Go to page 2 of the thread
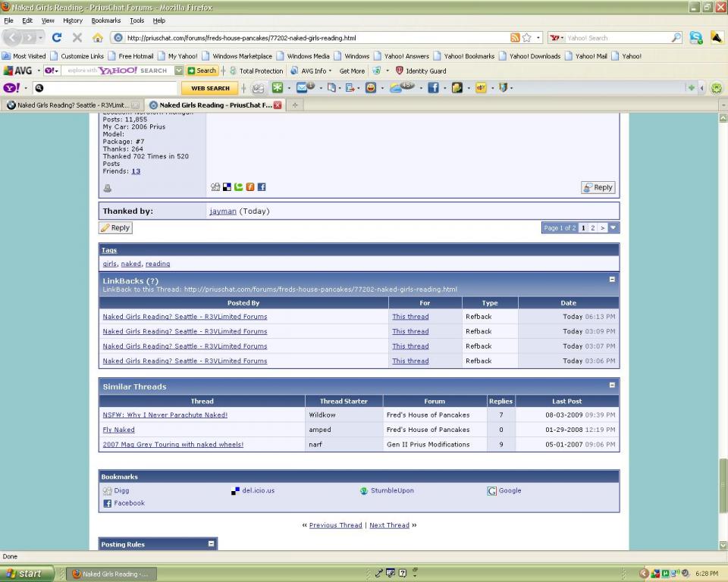 (593, 227)
